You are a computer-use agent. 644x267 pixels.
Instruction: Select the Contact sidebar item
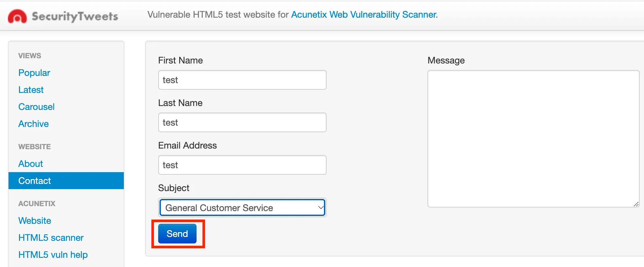(66, 181)
